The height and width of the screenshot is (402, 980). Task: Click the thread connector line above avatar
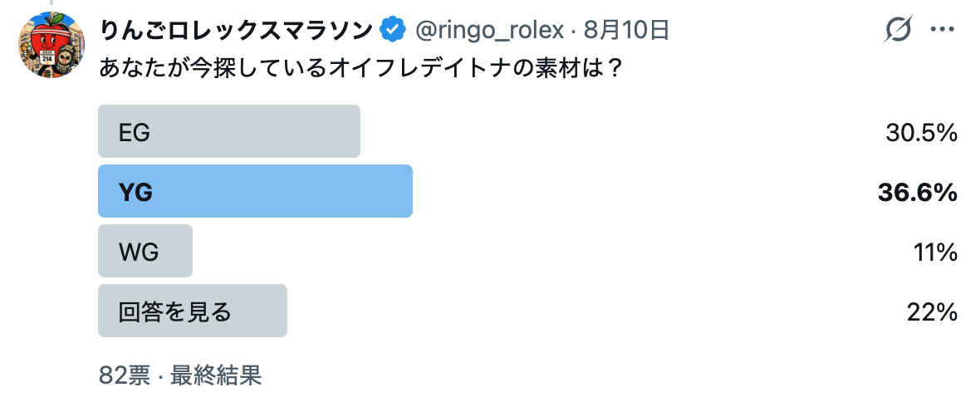[x=51, y=2]
